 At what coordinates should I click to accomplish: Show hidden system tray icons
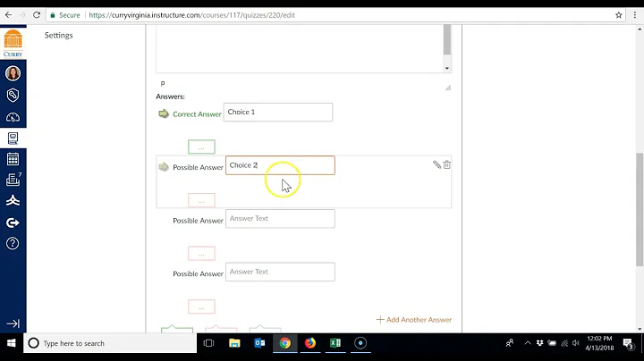[x=528, y=343]
